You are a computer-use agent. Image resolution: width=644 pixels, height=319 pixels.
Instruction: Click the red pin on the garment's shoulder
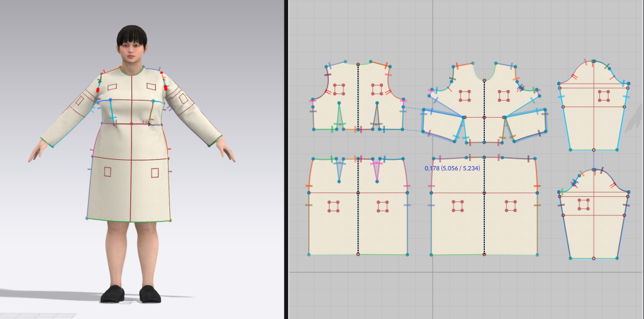tap(97, 90)
